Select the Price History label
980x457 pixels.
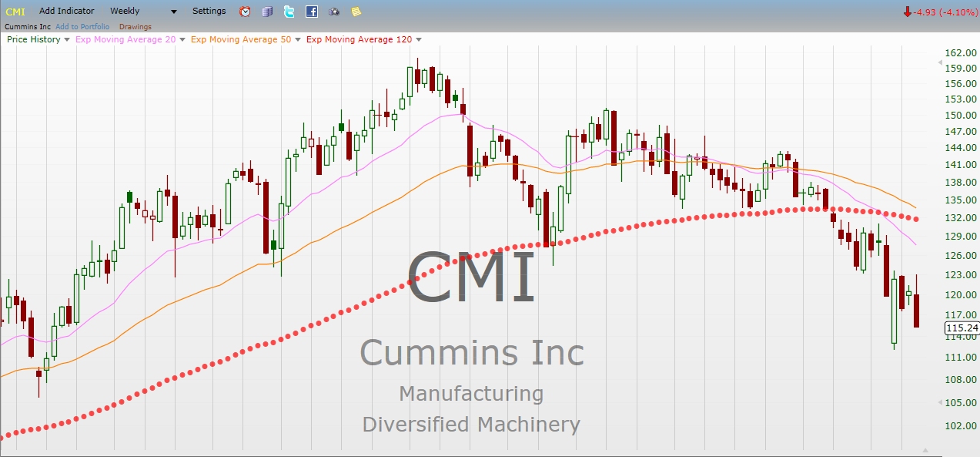pyautogui.click(x=34, y=39)
